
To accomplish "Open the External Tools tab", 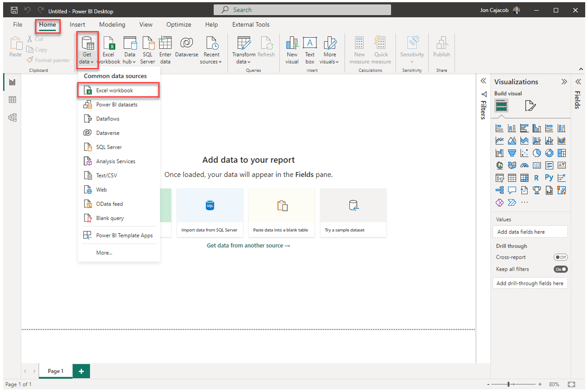I will (251, 24).
